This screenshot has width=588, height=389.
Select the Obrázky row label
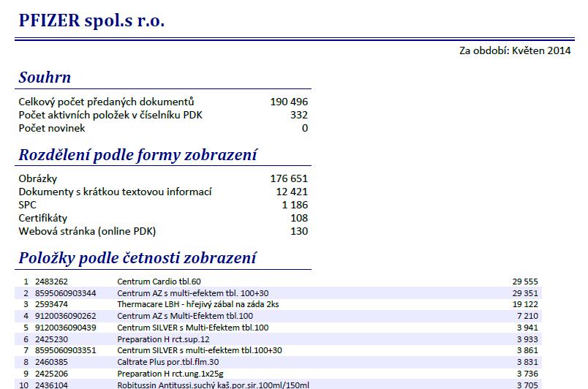(x=38, y=178)
